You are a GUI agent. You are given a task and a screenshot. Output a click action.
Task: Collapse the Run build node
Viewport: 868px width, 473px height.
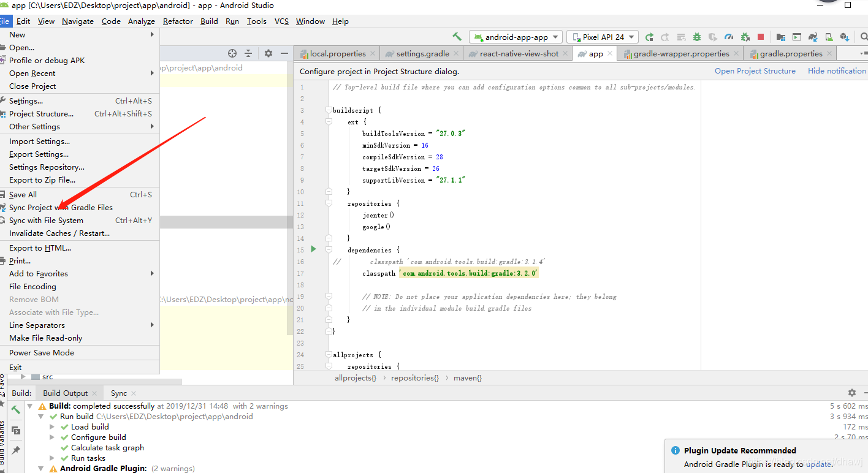tap(41, 417)
